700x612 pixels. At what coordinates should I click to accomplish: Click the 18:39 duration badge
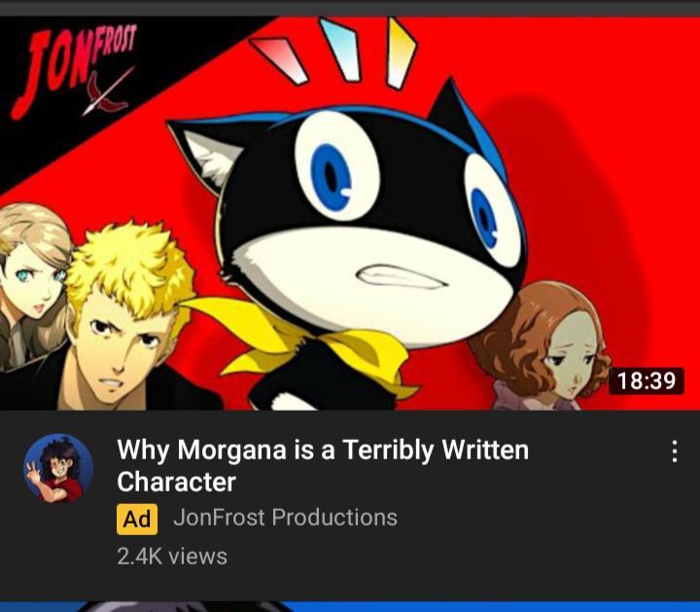pos(646,381)
